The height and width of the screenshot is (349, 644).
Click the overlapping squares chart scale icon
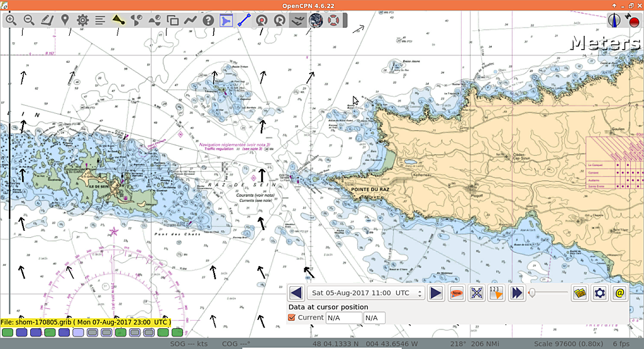coord(172,19)
